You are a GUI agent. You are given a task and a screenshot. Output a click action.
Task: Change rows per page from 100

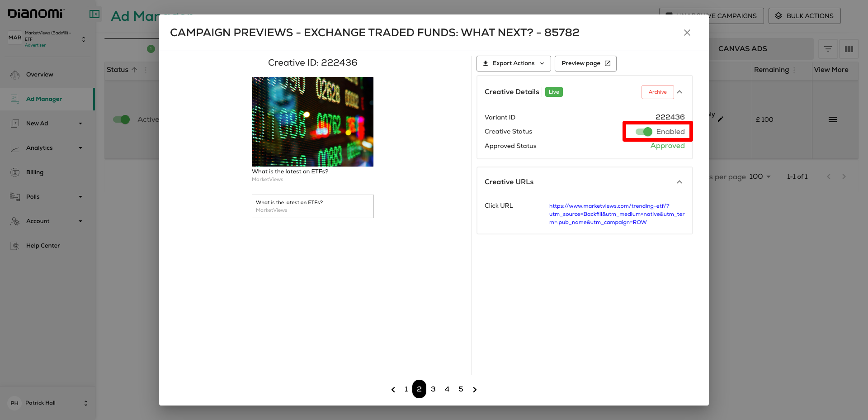point(760,177)
